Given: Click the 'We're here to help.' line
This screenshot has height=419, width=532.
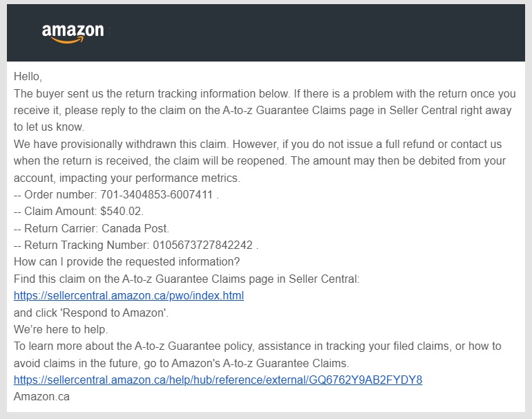Looking at the screenshot, I should pos(61,329).
